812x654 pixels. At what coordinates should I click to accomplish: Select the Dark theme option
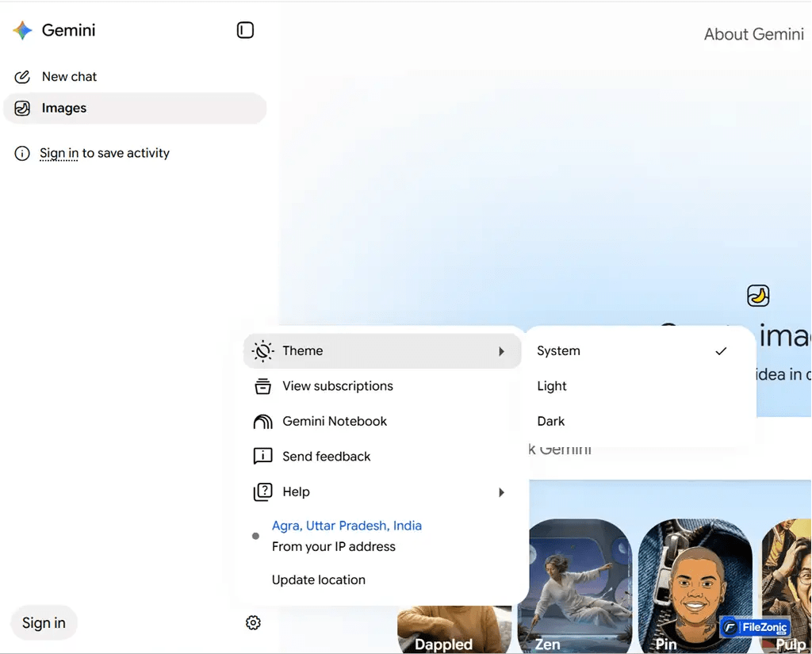(x=632, y=422)
